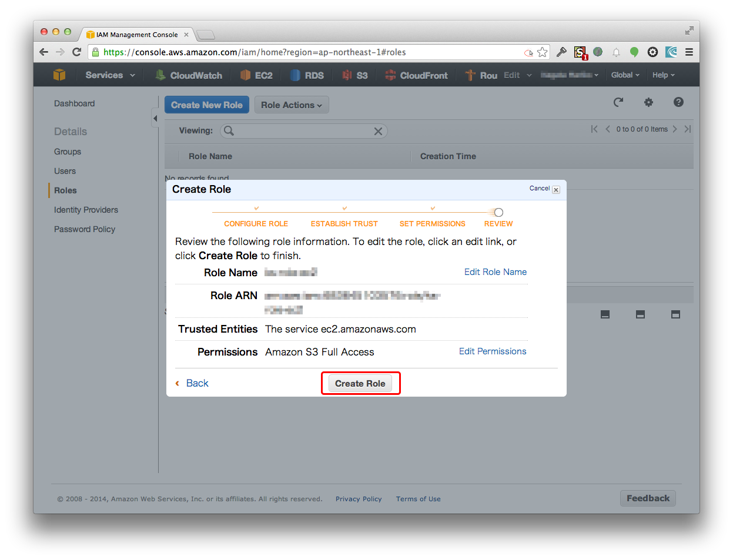Expand the Role Actions dropdown
Screen dimensions: 733x560
[292, 105]
